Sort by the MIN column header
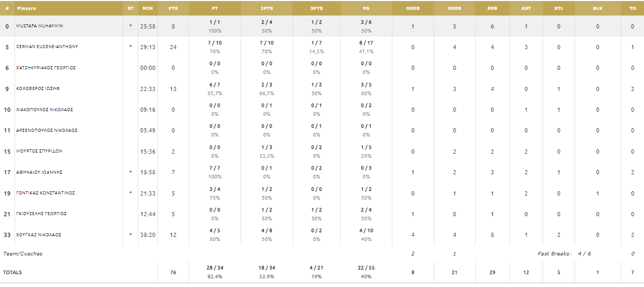 tap(148, 8)
